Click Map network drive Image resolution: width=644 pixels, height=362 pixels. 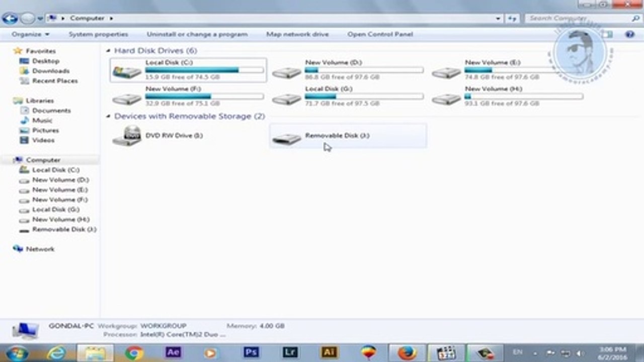click(x=297, y=34)
